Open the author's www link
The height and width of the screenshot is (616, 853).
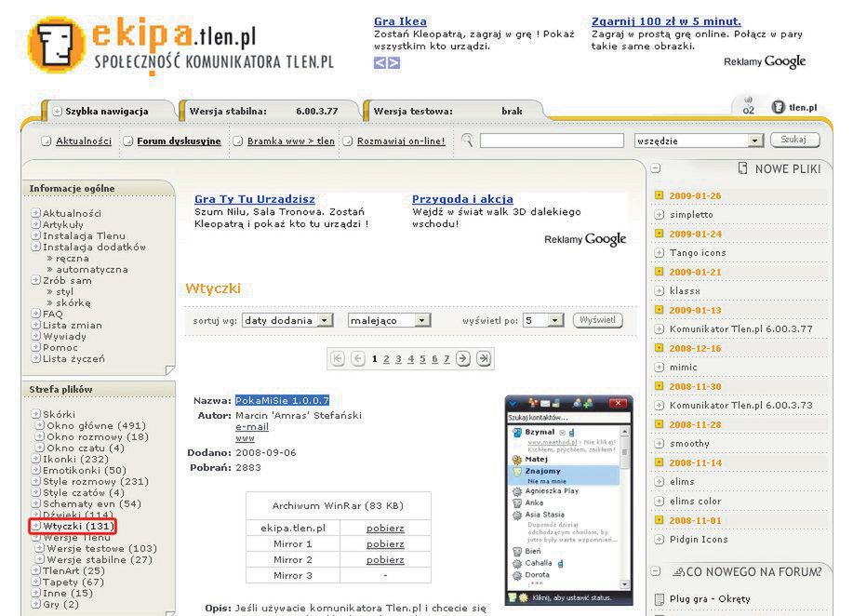245,438
